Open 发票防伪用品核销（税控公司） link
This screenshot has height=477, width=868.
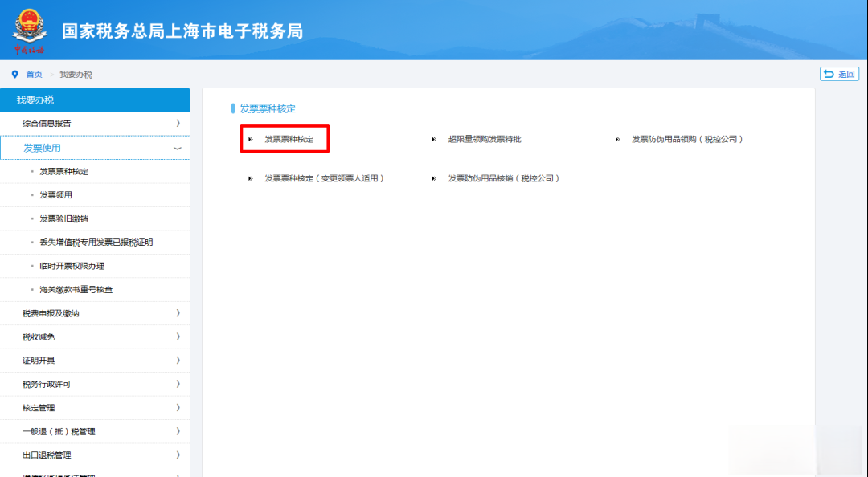tap(504, 178)
